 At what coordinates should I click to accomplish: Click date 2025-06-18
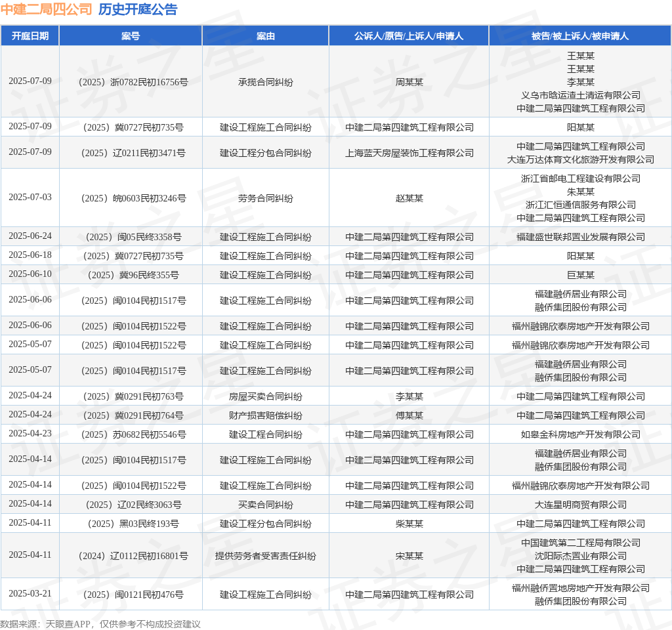[30, 255]
